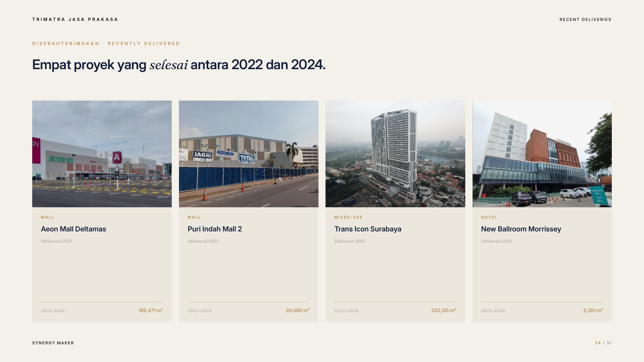Image resolution: width=644 pixels, height=362 pixels.
Task: Click the 'HOTEL' category label
Action: click(489, 217)
